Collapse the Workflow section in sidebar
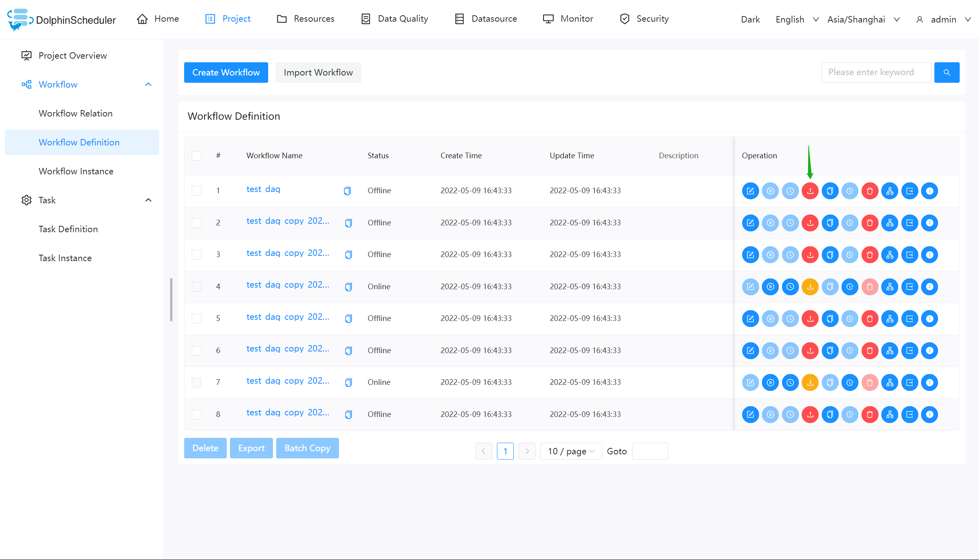 (x=148, y=84)
